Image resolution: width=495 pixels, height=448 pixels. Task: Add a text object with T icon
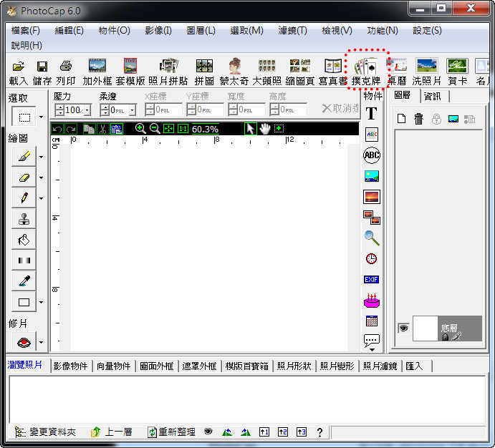(x=371, y=113)
